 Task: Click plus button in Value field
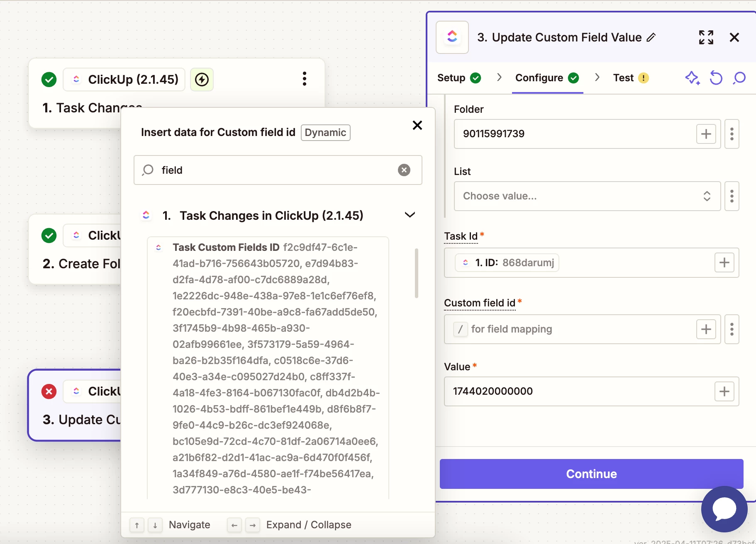click(x=724, y=391)
